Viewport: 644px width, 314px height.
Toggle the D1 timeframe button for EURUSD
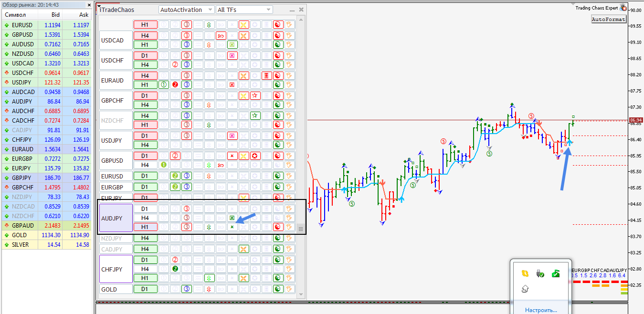pos(145,176)
